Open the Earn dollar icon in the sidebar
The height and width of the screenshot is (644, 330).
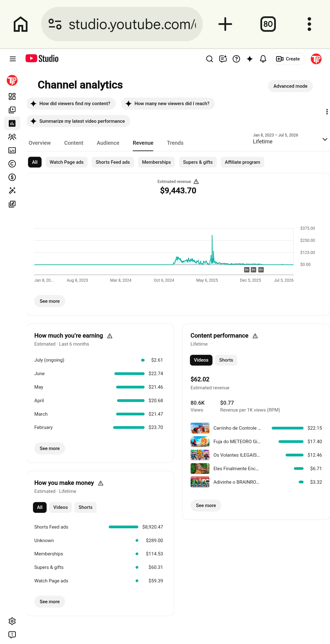[12, 177]
